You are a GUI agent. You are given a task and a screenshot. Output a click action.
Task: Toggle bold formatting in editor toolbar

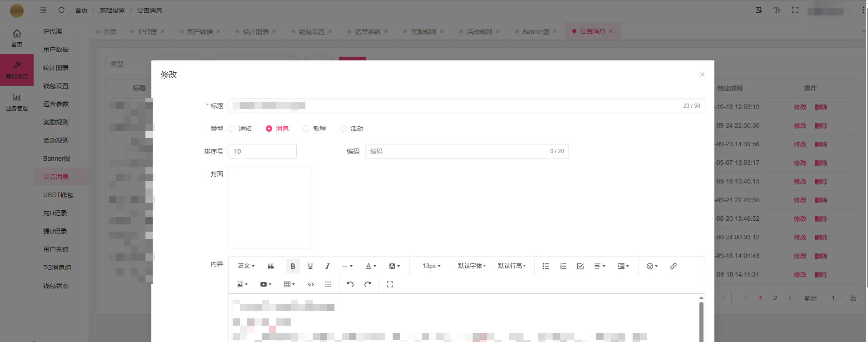click(293, 266)
